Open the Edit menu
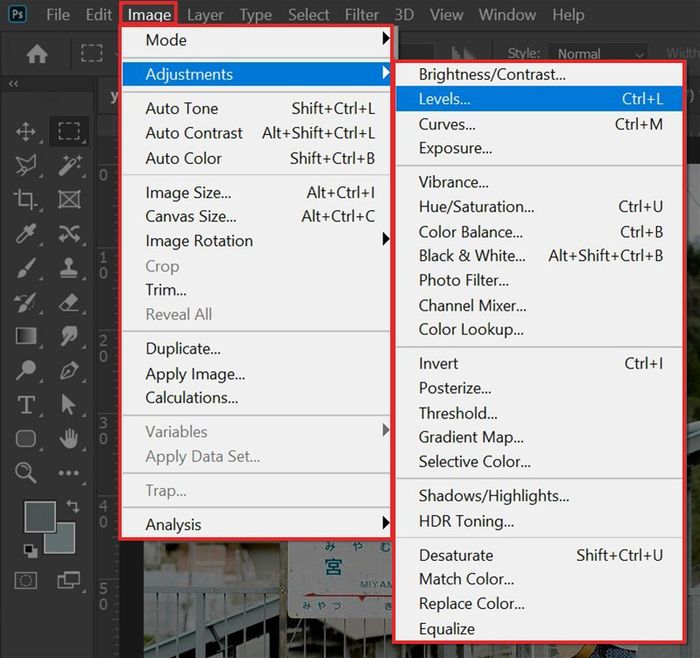This screenshot has height=658, width=700. coord(99,15)
